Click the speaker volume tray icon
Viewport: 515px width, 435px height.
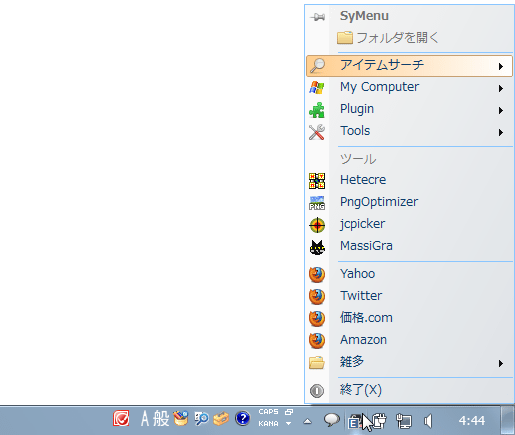coord(428,421)
